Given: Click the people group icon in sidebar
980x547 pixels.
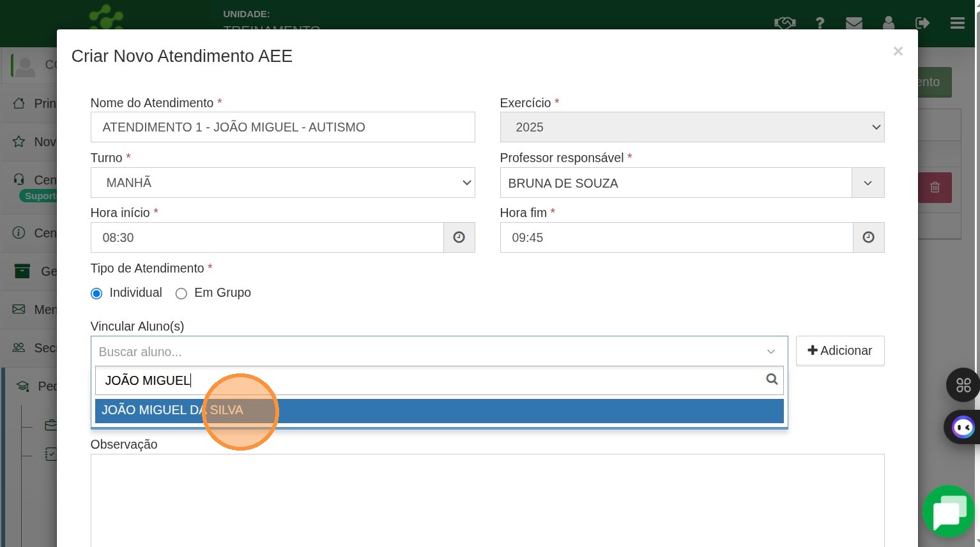Looking at the screenshot, I should 19,348.
